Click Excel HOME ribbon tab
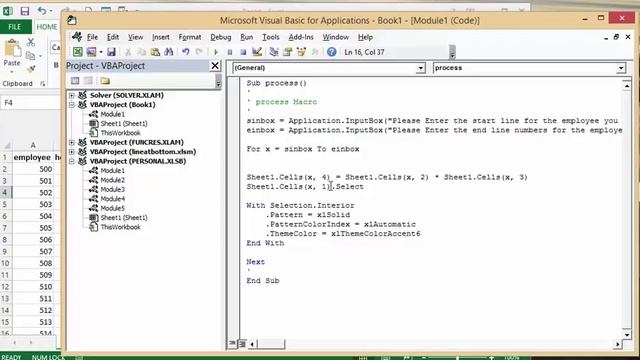The width and height of the screenshot is (640, 360). click(47, 27)
